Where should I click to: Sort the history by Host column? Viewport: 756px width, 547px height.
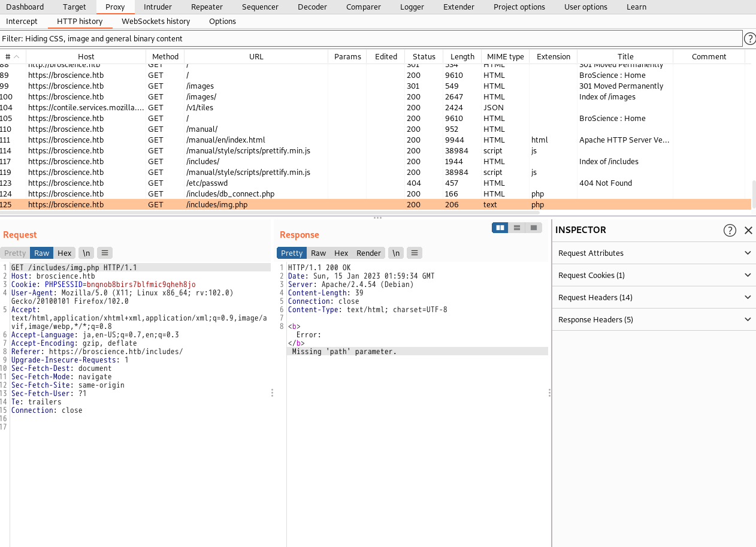[x=86, y=56]
